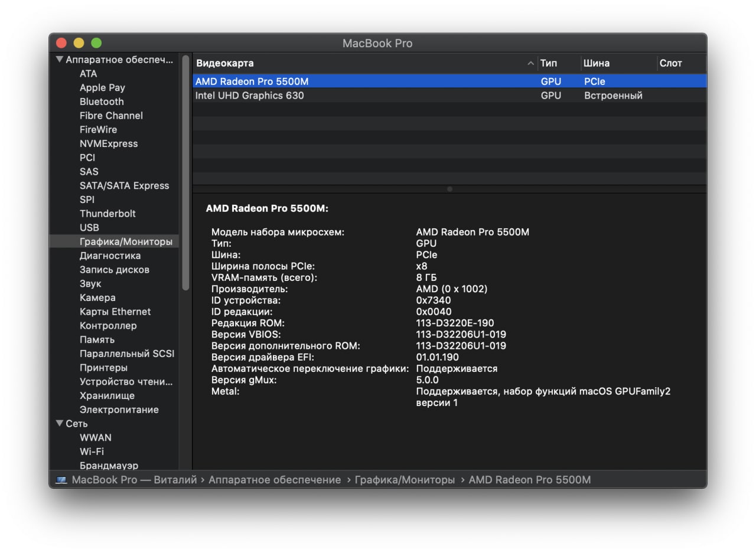
Task: Click gMux version value 5.0.0
Action: point(427,380)
